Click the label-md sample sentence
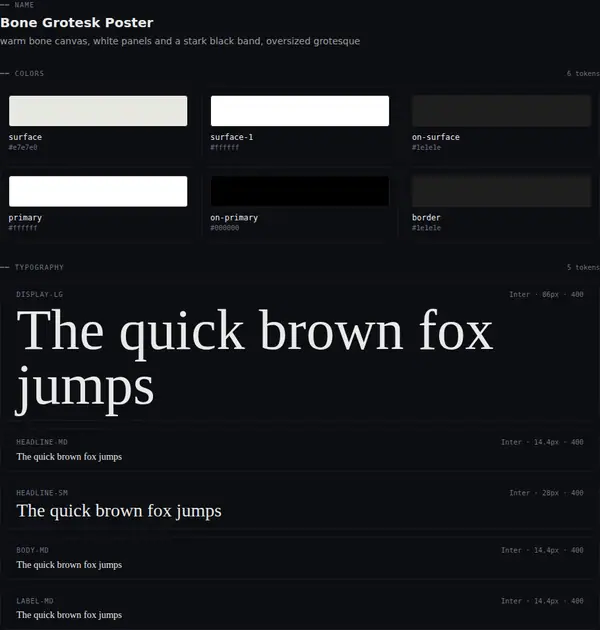The width and height of the screenshot is (600, 630). (69, 615)
